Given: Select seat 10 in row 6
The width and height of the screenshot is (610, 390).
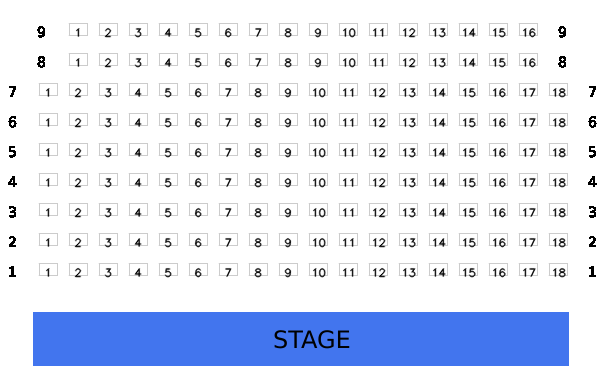Looking at the screenshot, I should click(318, 120).
